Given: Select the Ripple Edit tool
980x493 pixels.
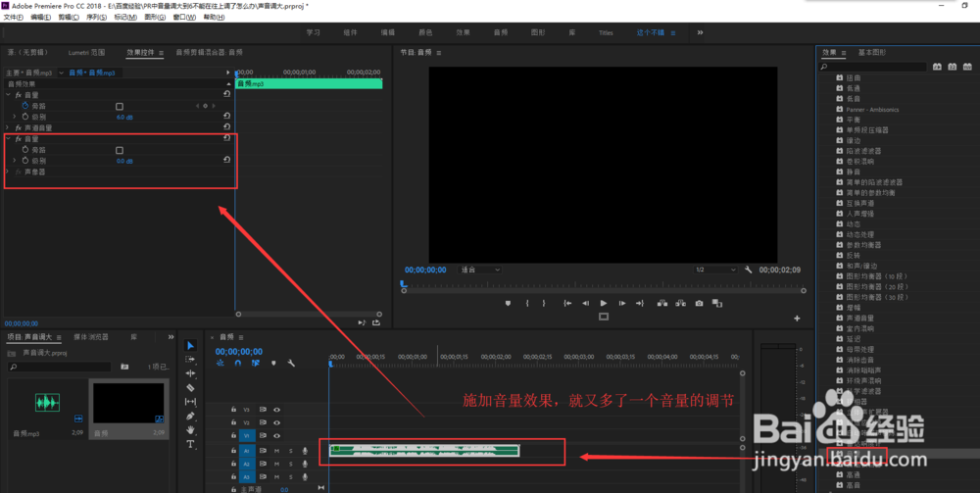Looking at the screenshot, I should pos(191,373).
